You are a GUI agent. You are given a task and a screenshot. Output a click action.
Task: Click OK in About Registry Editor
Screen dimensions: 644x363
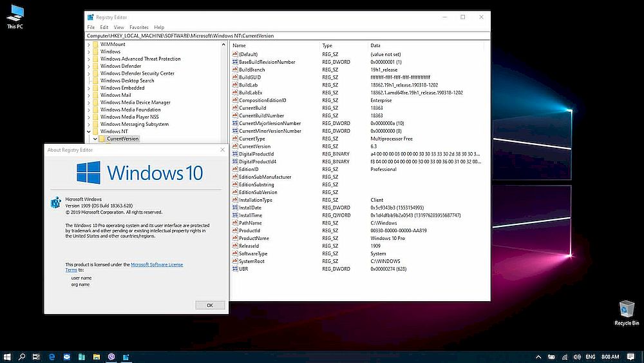tap(210, 305)
